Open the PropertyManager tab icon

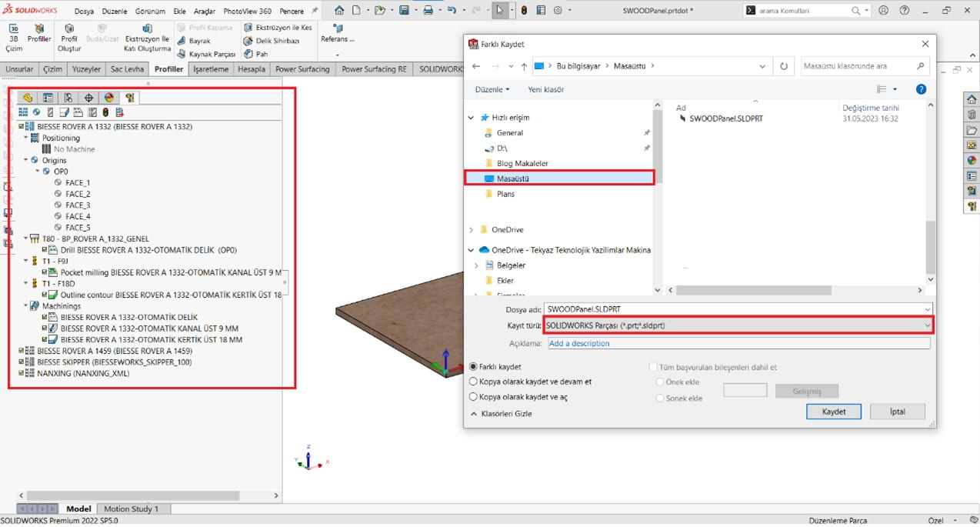[x=48, y=98]
